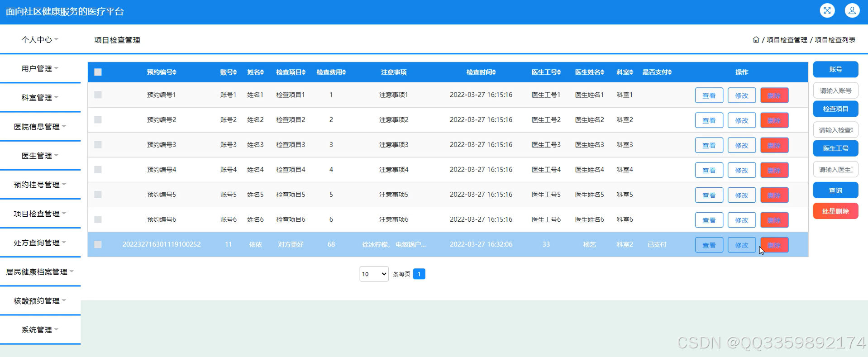This screenshot has width=868, height=357.
Task: Sort by 医生工号 column header
Action: [x=546, y=72]
